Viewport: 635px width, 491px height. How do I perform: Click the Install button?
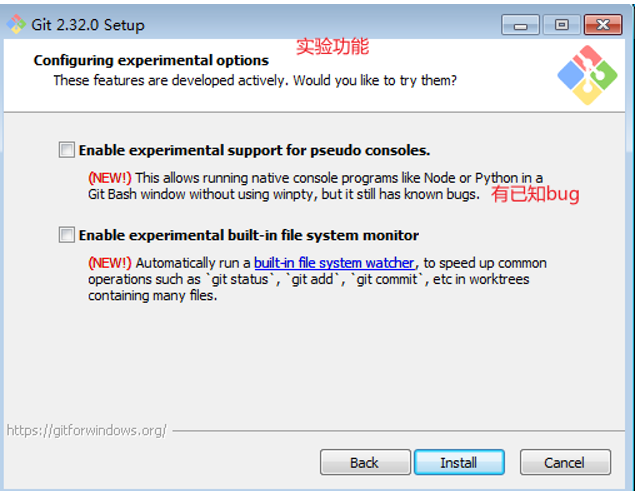tap(459, 462)
